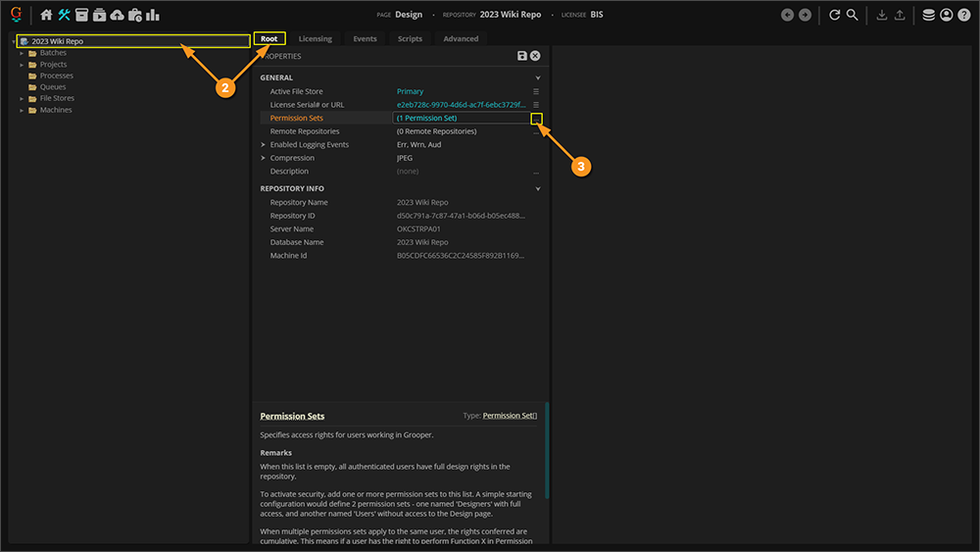Click the Permission Sets ellipsis button
980x552 pixels.
536,118
